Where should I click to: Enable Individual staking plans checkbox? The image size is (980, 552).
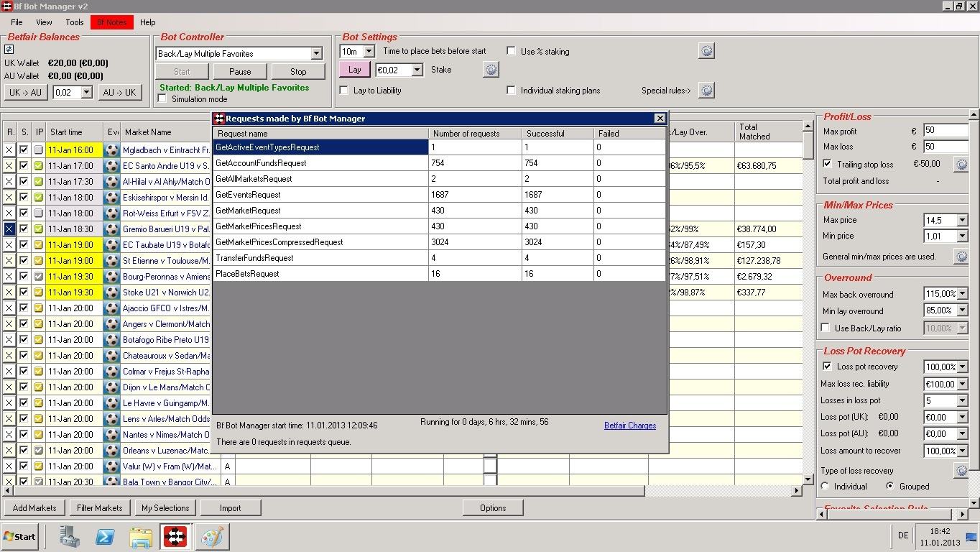[512, 91]
